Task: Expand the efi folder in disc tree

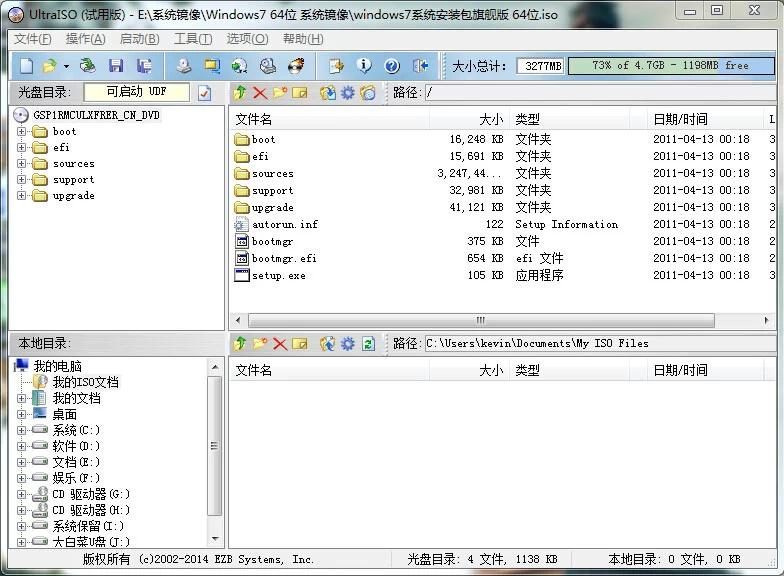Action: [x=22, y=148]
